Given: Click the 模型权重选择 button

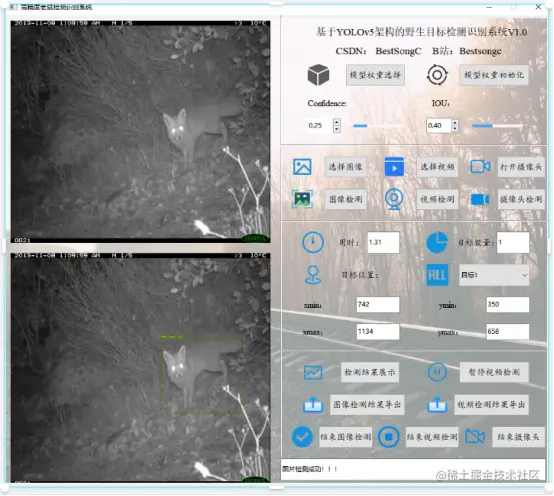Looking at the screenshot, I should pyautogui.click(x=375, y=75).
